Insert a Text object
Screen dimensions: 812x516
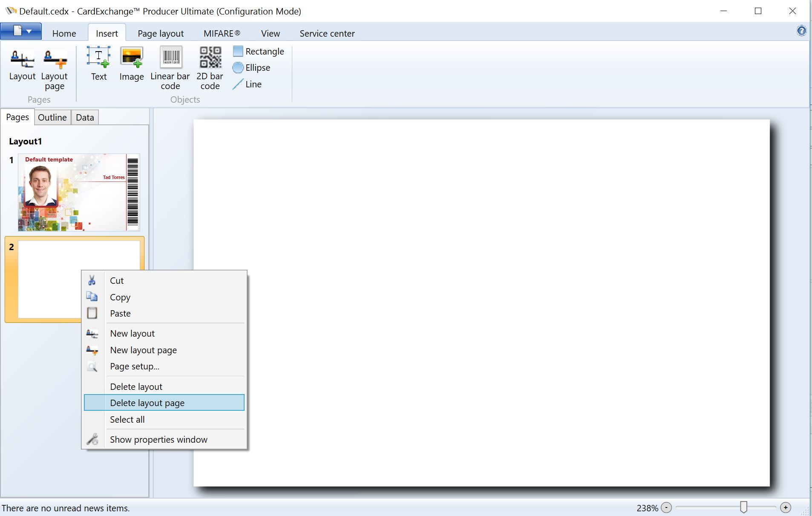99,64
